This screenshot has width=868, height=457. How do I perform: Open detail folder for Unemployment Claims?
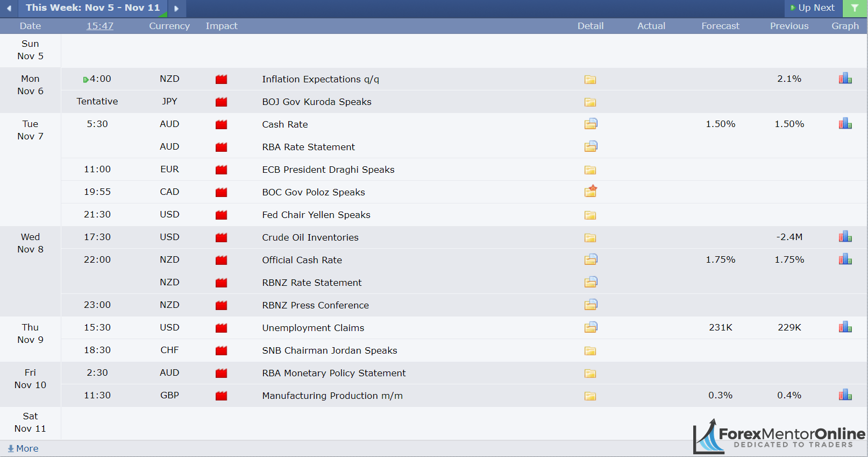tap(590, 327)
